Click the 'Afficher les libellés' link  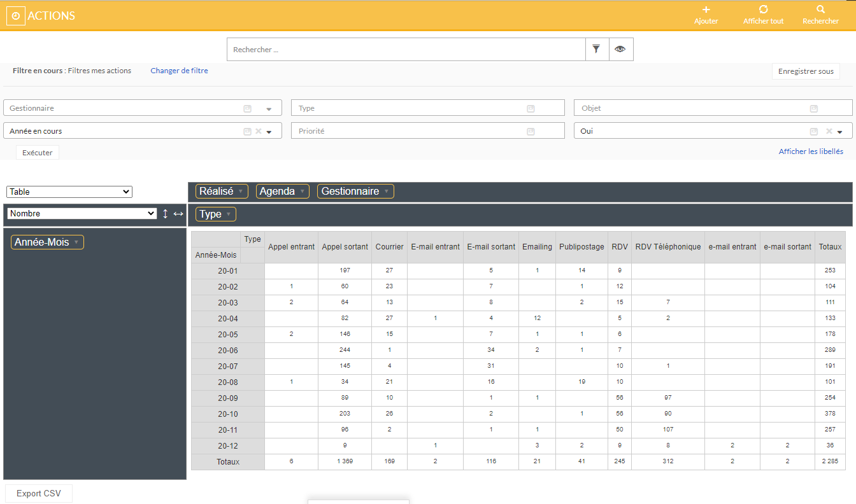tap(810, 151)
